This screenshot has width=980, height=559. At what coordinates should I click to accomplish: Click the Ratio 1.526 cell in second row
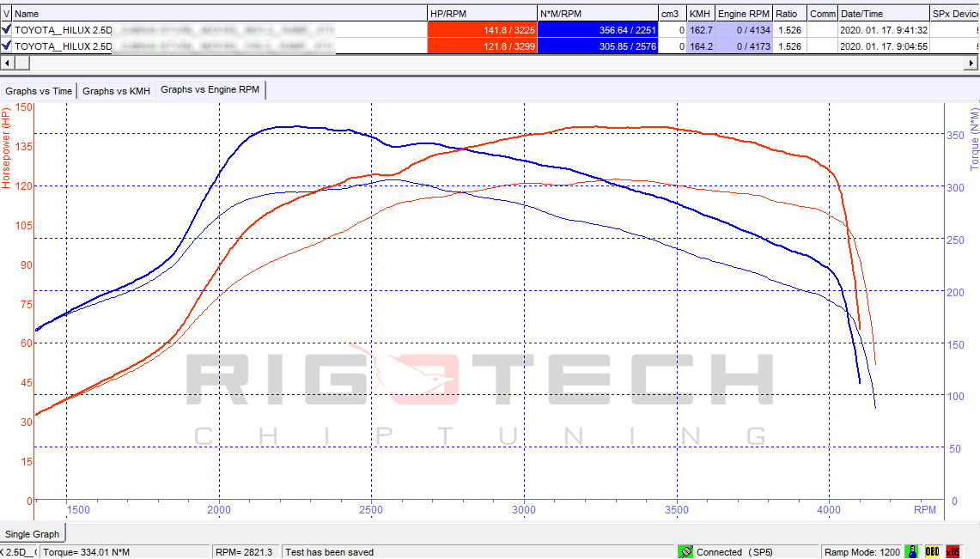tap(790, 46)
